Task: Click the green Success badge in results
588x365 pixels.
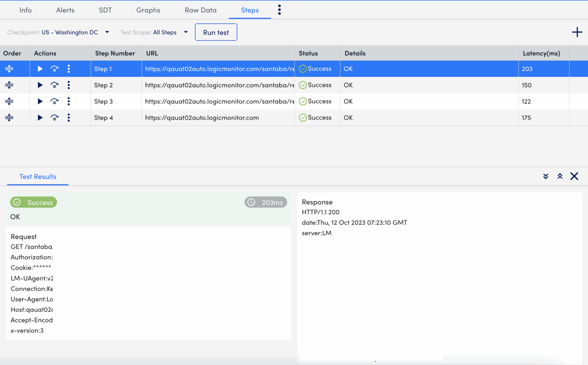Action: 34,202
